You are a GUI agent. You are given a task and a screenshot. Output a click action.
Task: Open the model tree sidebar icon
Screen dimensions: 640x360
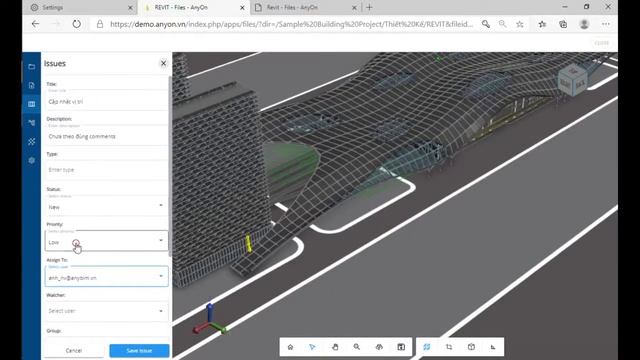pos(31,123)
